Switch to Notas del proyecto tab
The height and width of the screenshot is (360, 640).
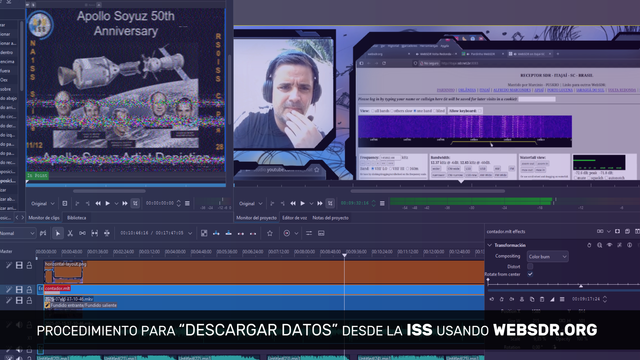click(330, 218)
